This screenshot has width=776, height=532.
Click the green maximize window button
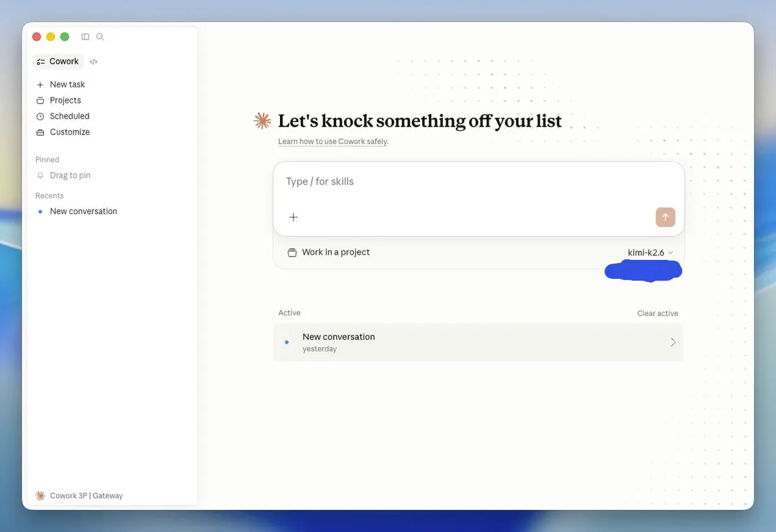(x=65, y=37)
